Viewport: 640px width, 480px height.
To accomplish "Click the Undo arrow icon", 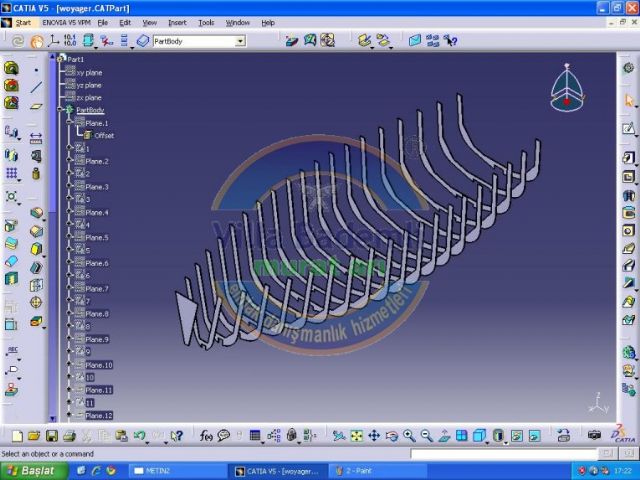I will pyautogui.click(x=139, y=436).
